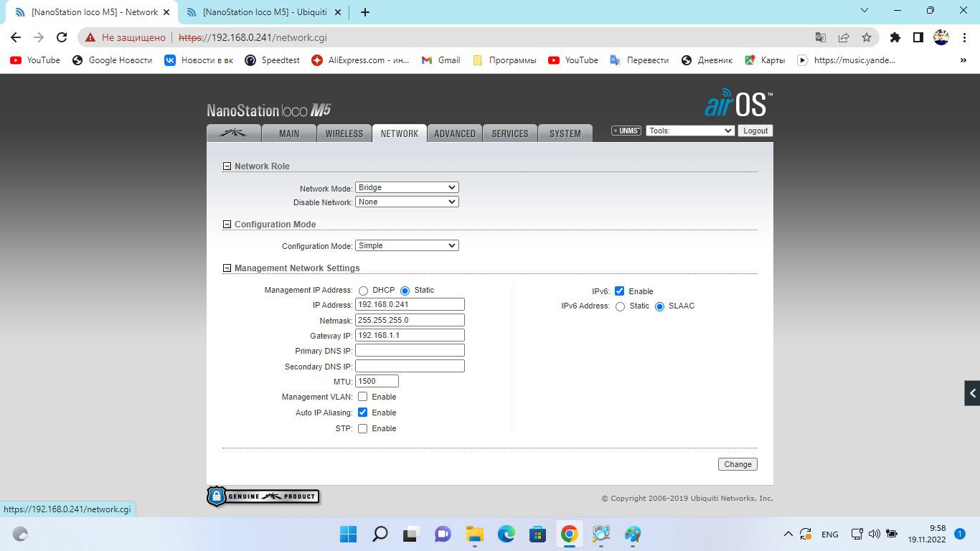
Task: Enable Management VLAN checkbox
Action: [x=363, y=397]
